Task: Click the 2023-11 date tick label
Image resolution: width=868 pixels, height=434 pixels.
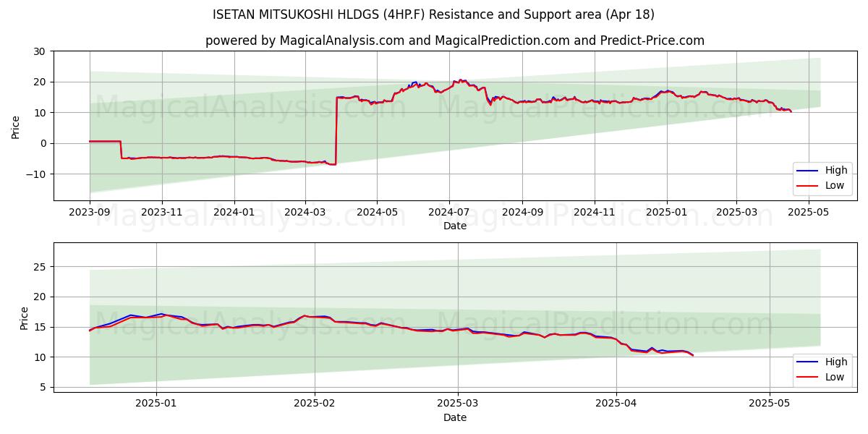Action: tap(161, 213)
